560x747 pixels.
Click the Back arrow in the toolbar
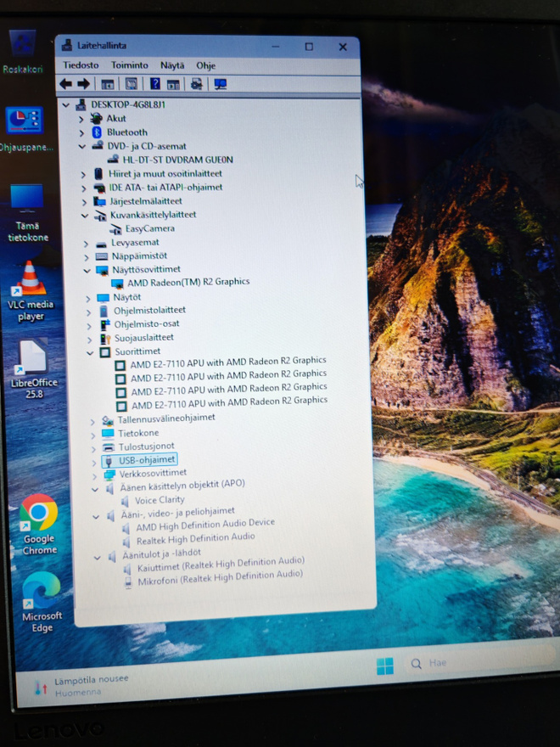pyautogui.click(x=65, y=84)
